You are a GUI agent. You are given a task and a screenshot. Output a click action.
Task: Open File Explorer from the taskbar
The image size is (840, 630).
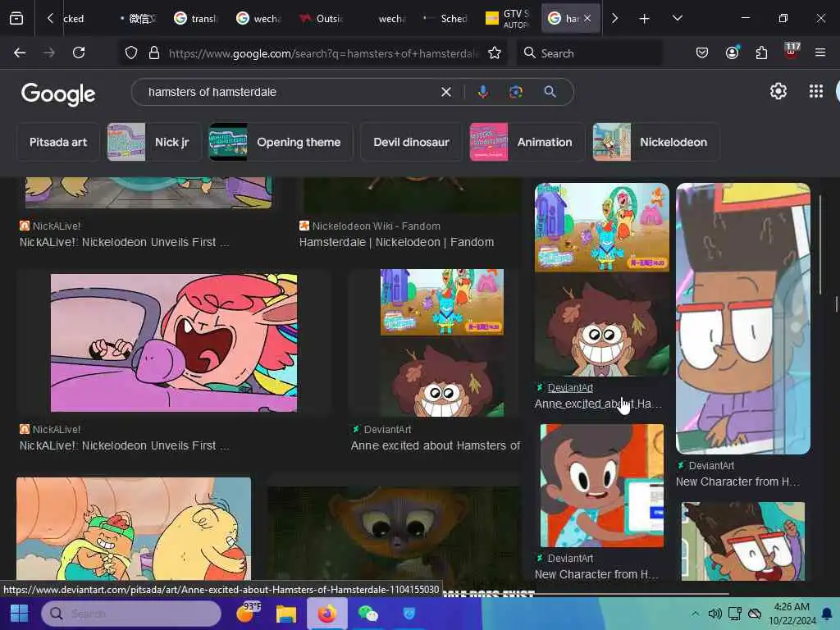pyautogui.click(x=286, y=614)
